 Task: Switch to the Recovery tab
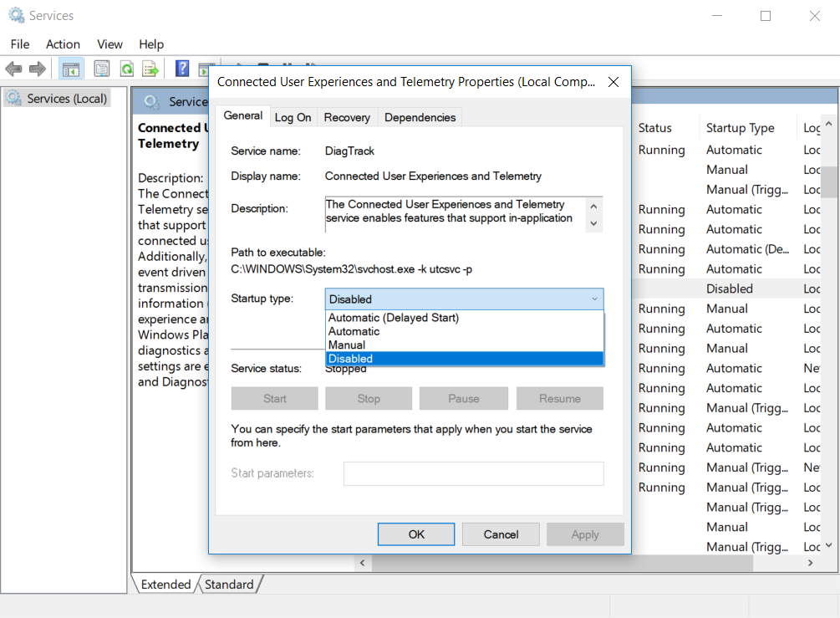[347, 117]
